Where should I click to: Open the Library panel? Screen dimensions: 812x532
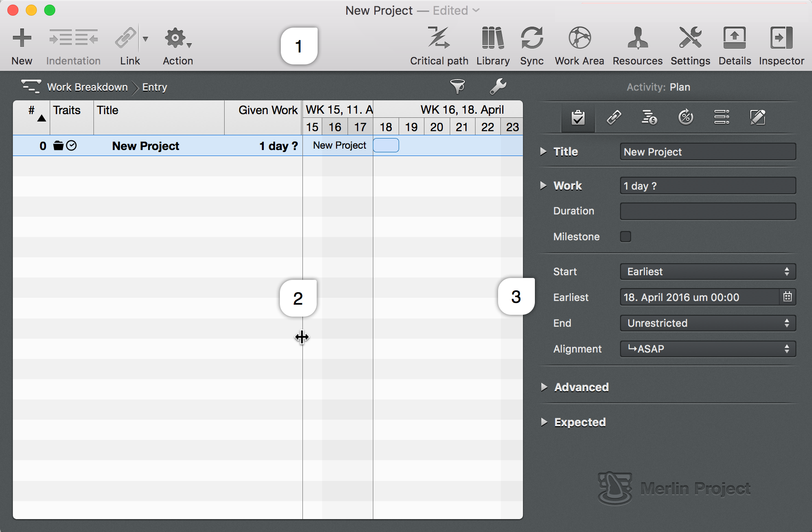coord(493,38)
